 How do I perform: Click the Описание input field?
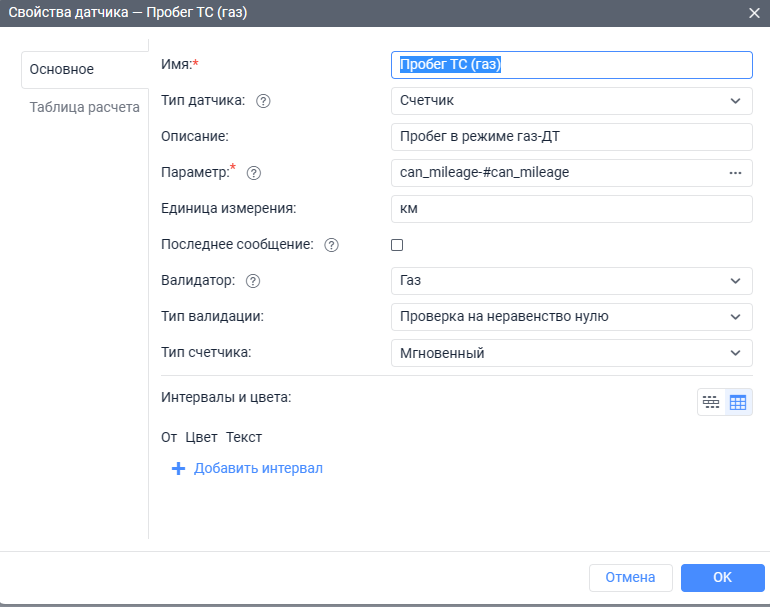[x=570, y=137]
